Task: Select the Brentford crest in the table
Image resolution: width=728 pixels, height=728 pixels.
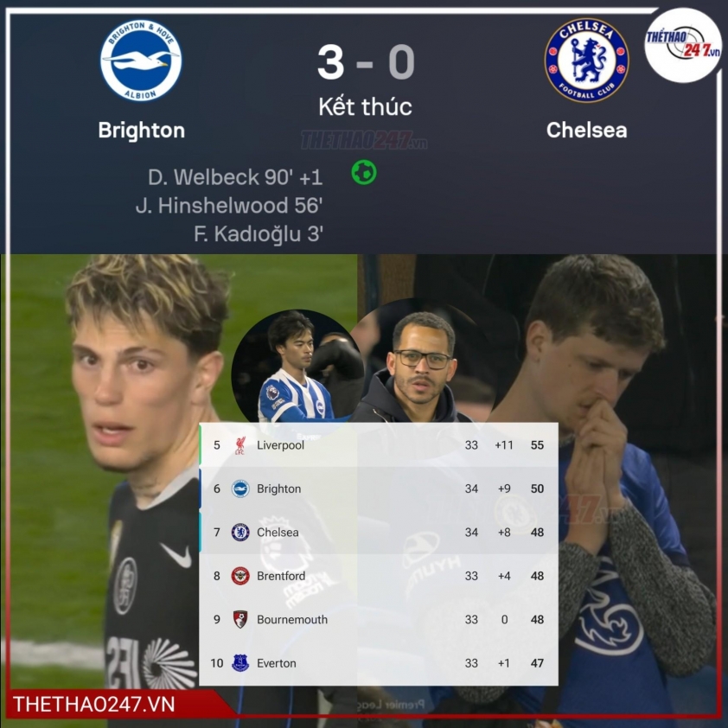Action: click(240, 576)
